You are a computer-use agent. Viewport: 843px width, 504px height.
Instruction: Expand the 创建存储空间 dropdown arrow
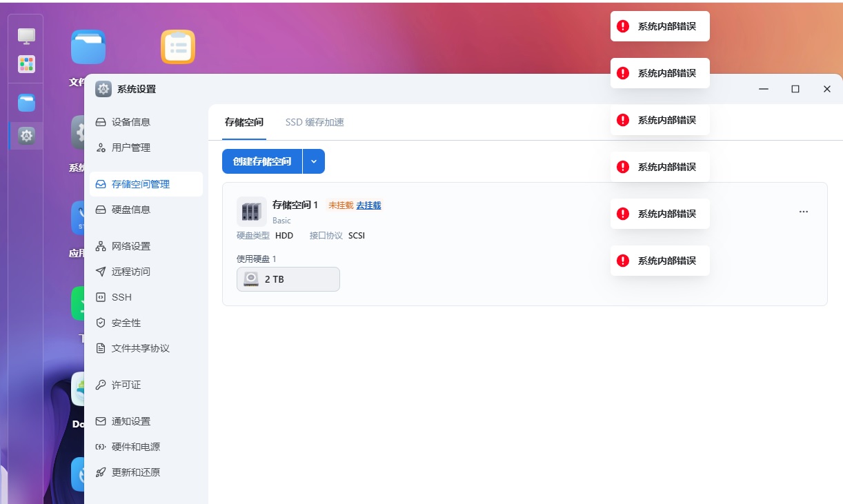314,161
